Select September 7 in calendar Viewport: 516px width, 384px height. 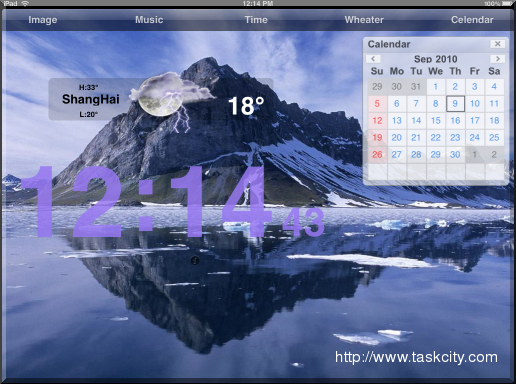click(x=416, y=104)
